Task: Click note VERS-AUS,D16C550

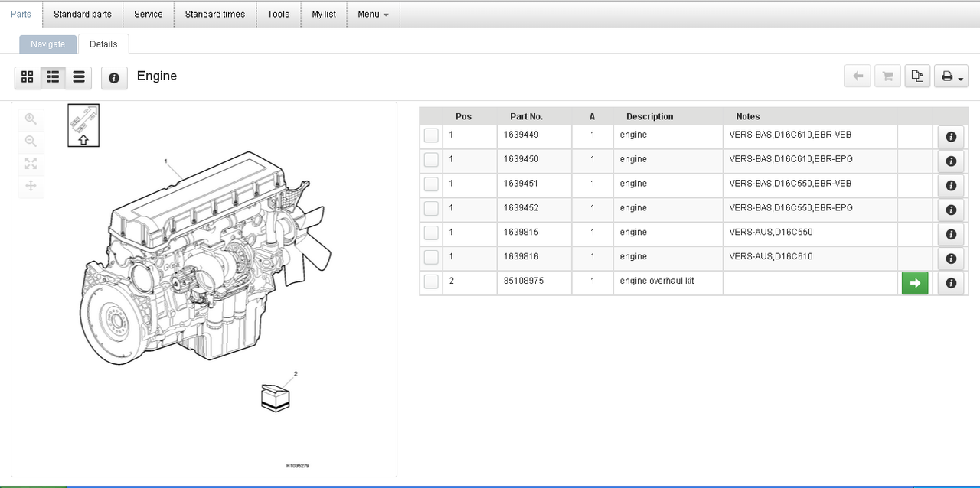Action: tap(771, 233)
